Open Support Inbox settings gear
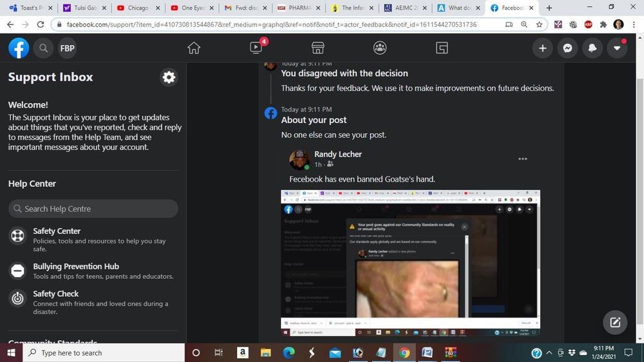The width and height of the screenshot is (644, 362). pos(169,77)
